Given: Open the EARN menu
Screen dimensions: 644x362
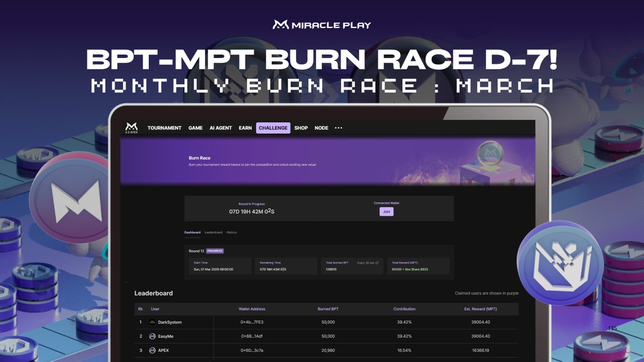Looking at the screenshot, I should 245,128.
